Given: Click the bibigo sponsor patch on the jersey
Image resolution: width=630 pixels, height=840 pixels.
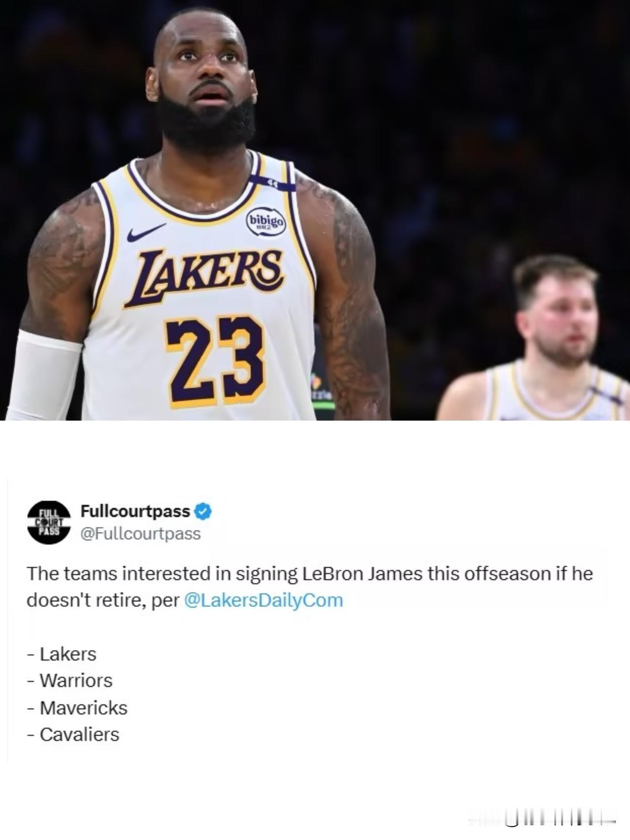Looking at the screenshot, I should [266, 223].
